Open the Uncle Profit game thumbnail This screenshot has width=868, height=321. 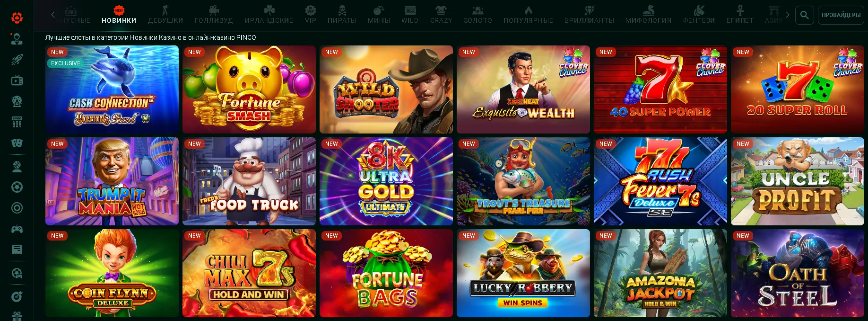click(x=798, y=181)
